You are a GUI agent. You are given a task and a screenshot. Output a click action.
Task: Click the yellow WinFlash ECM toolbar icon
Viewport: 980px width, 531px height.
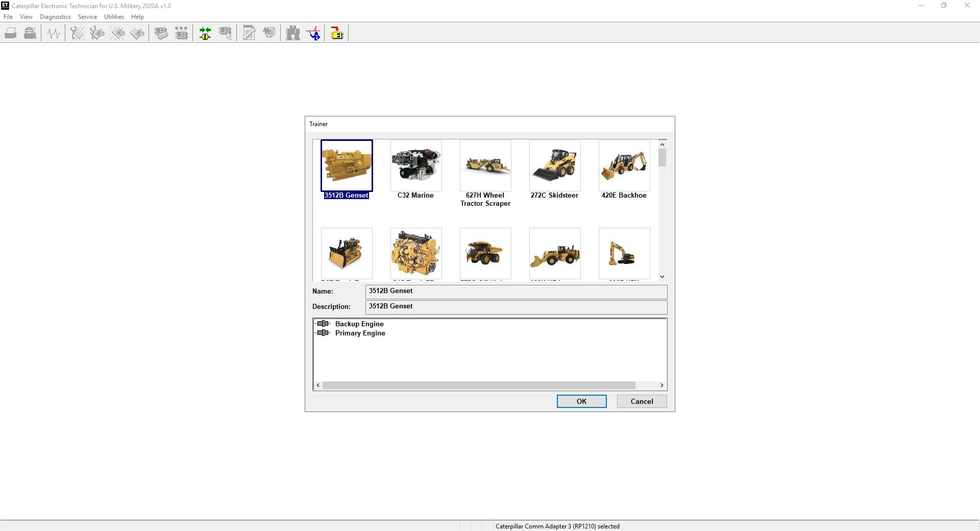pos(337,34)
